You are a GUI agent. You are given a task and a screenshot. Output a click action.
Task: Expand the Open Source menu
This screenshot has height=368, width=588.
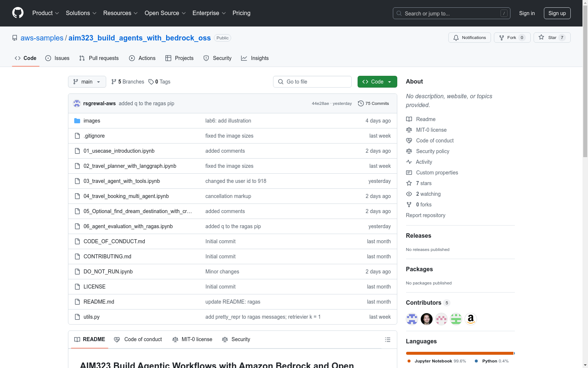click(x=165, y=13)
